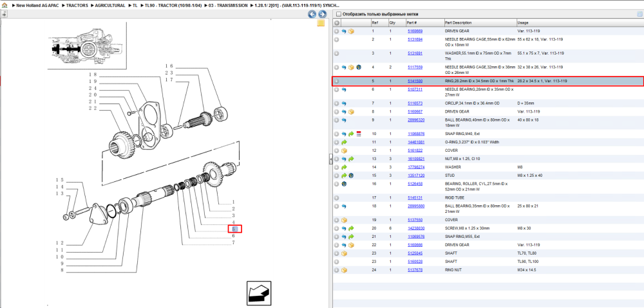The image size is (644, 308).
Task: Click green arrow on WASHER ref 14 row
Action: 344,167
